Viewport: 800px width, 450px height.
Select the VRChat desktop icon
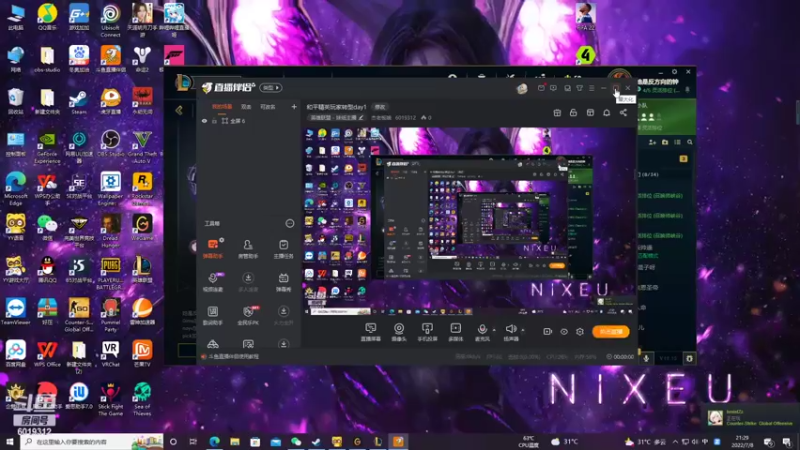click(110, 354)
